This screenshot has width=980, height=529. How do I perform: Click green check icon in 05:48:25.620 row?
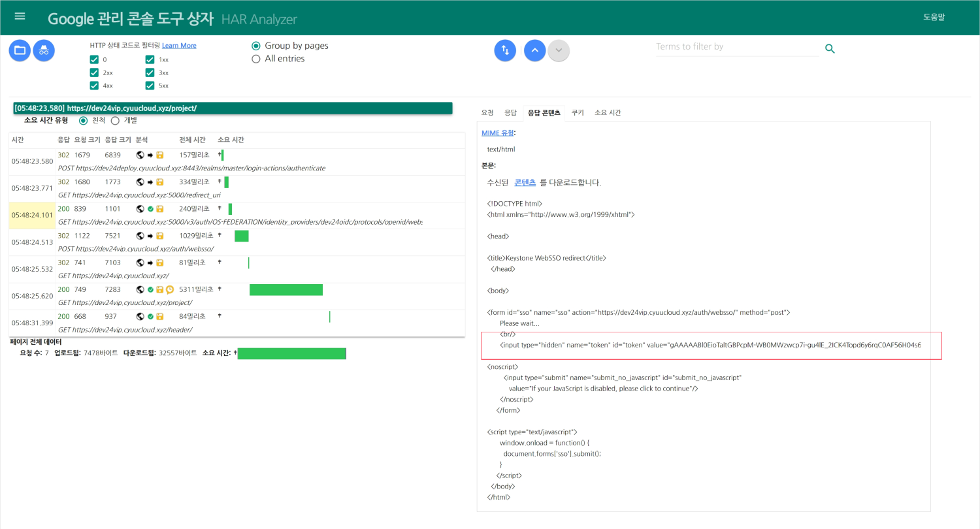tap(150, 289)
